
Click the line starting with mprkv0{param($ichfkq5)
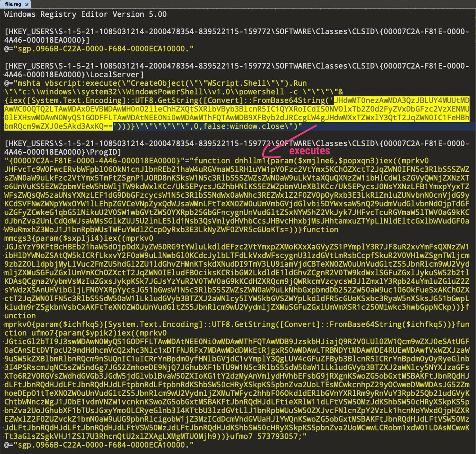click(237, 325)
